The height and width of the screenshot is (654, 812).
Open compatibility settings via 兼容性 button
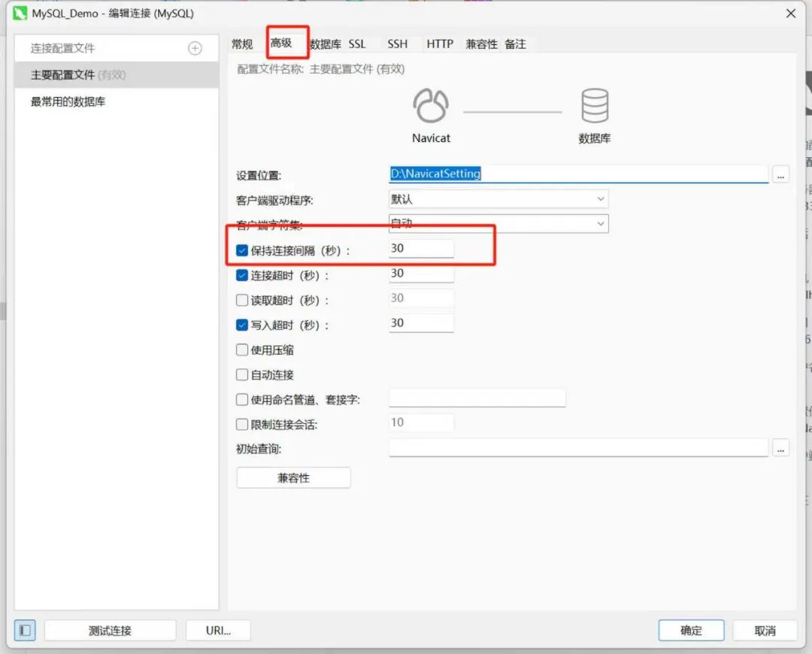pos(293,477)
